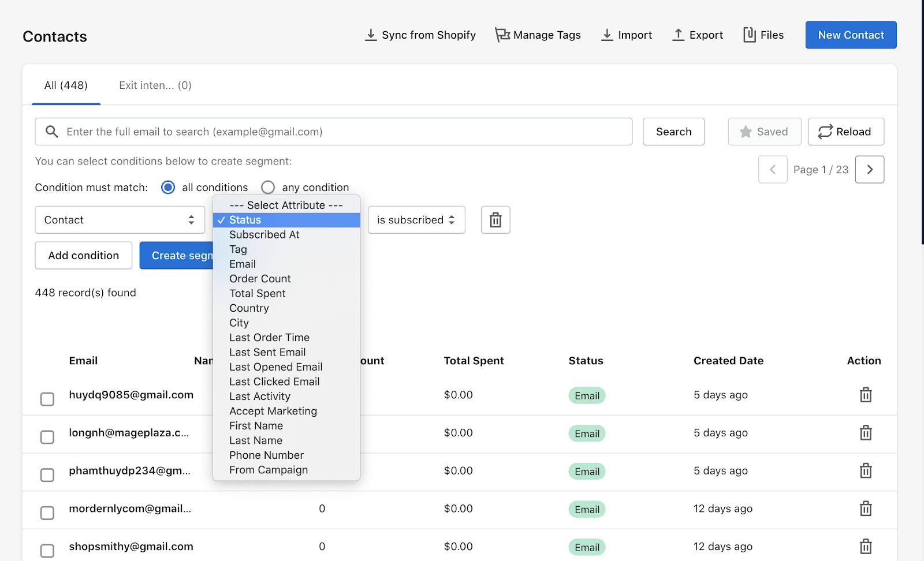Click the Sync from Shopify download icon
Screen dimensions: 924x561
(371, 35)
